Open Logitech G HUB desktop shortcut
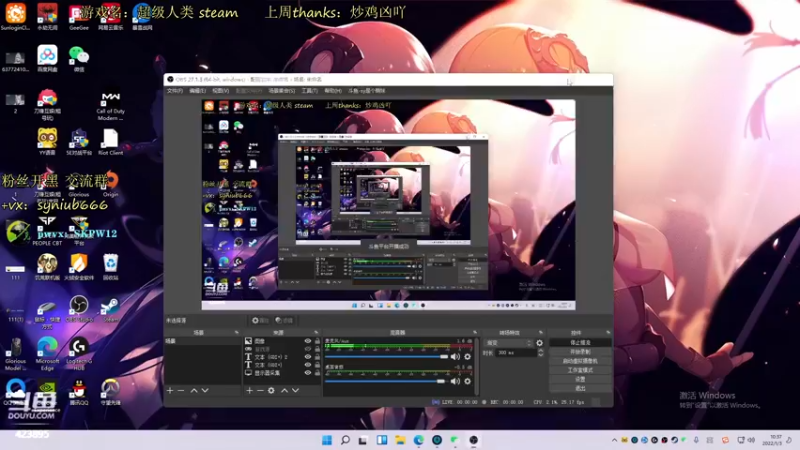Screen dimensions: 800x450 point(79,352)
